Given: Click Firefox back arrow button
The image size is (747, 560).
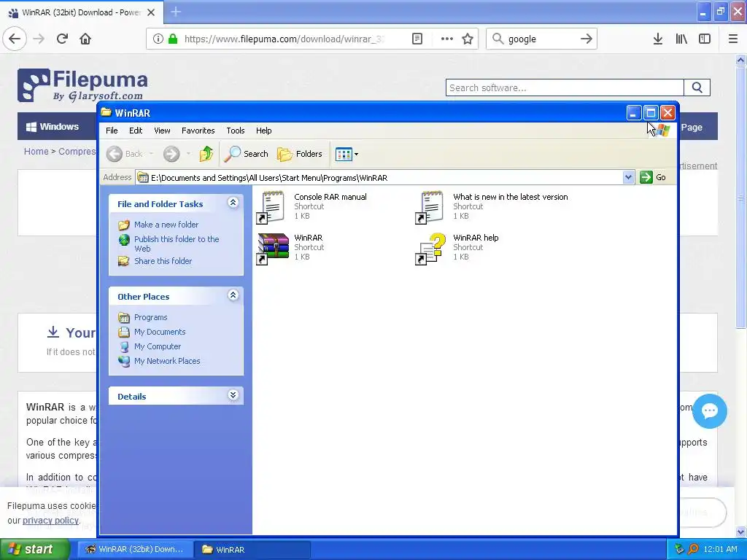Looking at the screenshot, I should click(x=15, y=39).
